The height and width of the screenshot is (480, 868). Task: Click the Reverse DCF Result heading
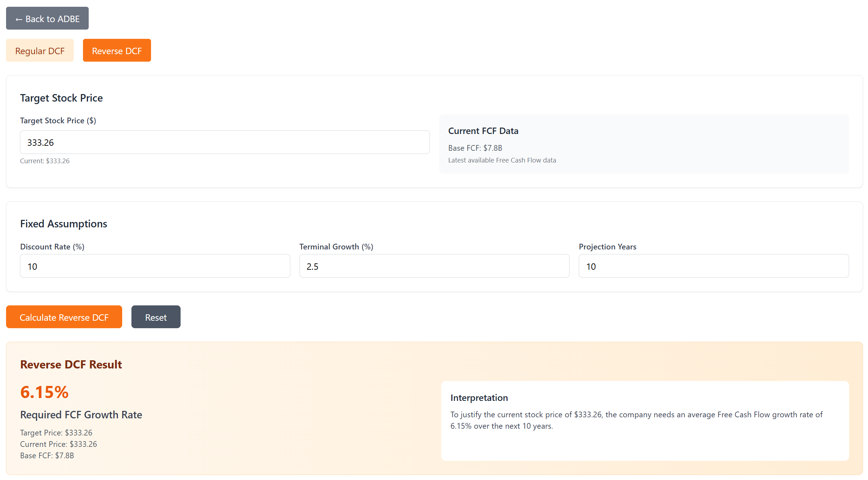[71, 365]
